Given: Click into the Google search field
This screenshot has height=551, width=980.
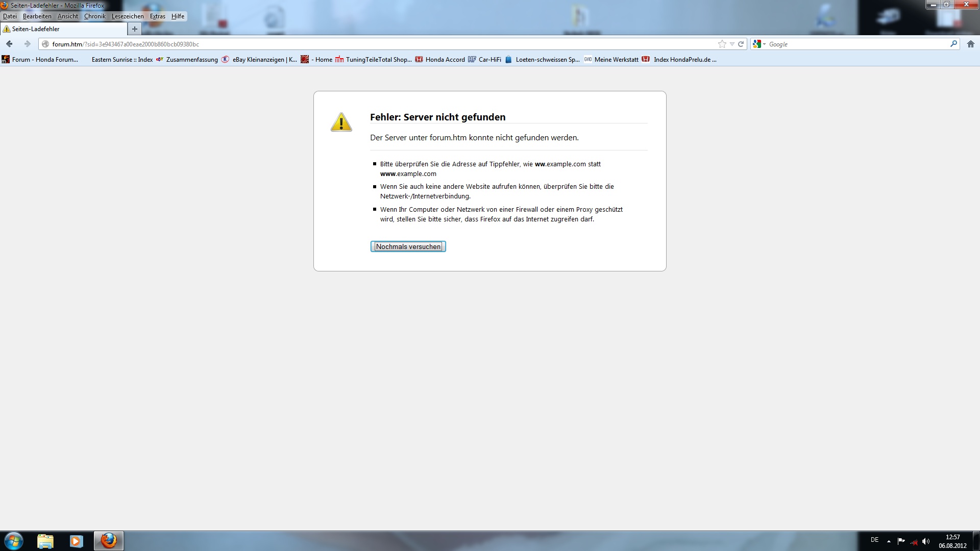Looking at the screenshot, I should pyautogui.click(x=857, y=44).
